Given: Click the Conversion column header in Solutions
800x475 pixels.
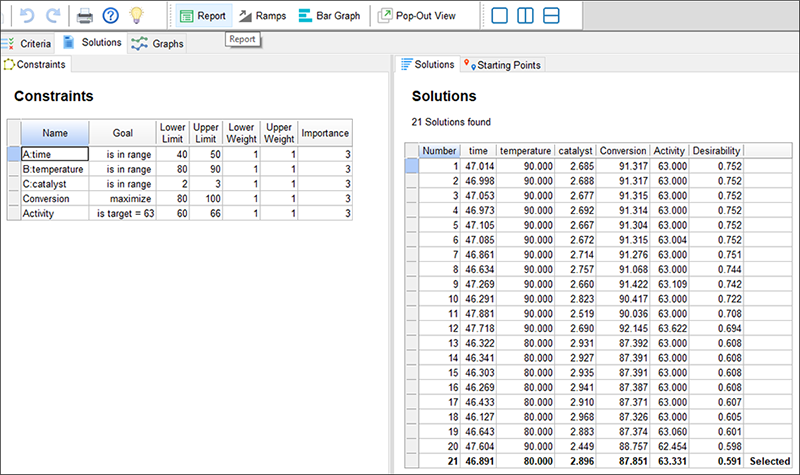Looking at the screenshot, I should click(x=623, y=150).
